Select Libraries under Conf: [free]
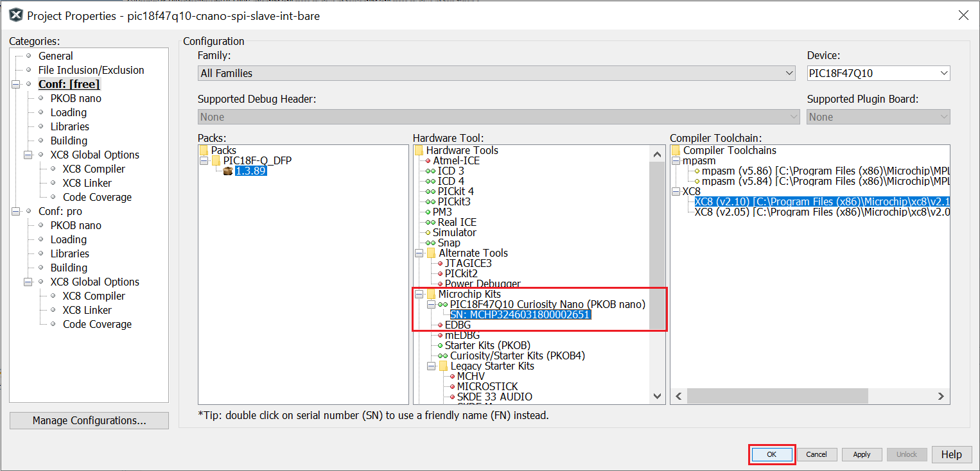 tap(70, 126)
